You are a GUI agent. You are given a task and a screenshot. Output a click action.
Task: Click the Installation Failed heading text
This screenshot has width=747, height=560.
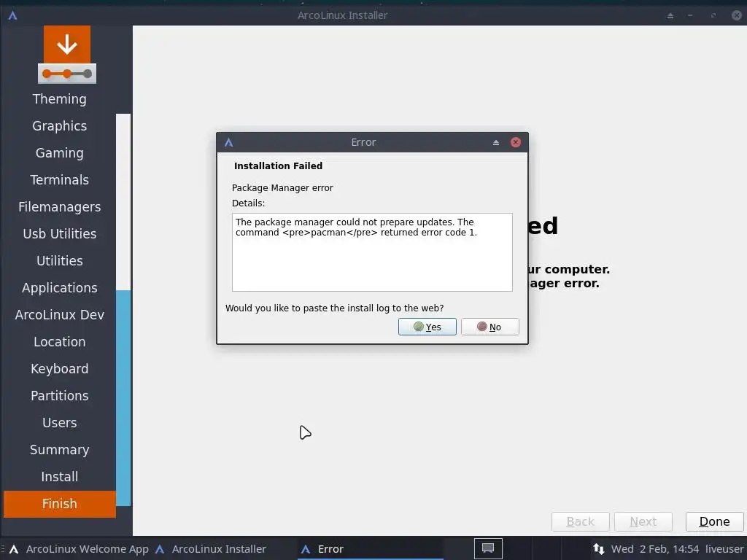coord(278,166)
